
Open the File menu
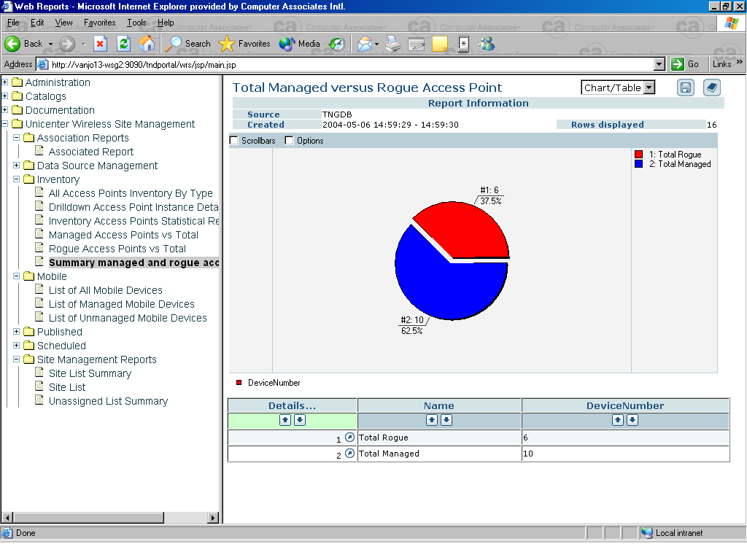(13, 23)
